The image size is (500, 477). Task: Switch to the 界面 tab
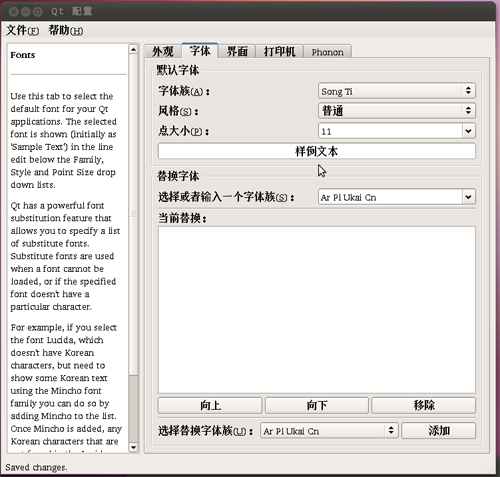point(237,52)
